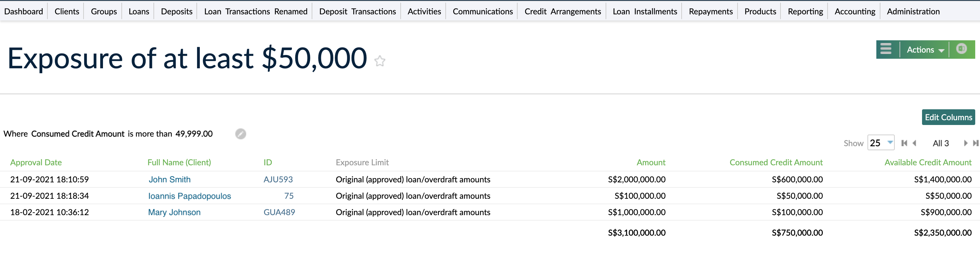Click consumed amount S$600,000.00
Viewport: 980px width, 265px height.
click(x=797, y=179)
